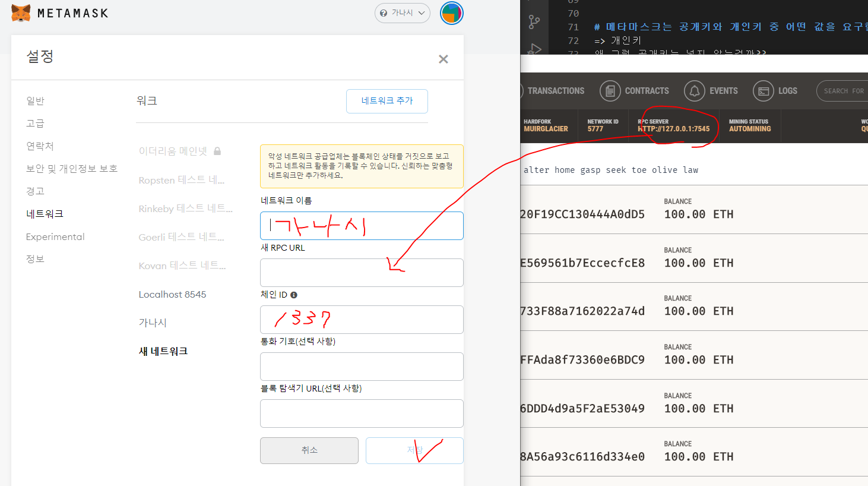Open the 연락처 settings section
The image size is (868, 486).
click(40, 146)
